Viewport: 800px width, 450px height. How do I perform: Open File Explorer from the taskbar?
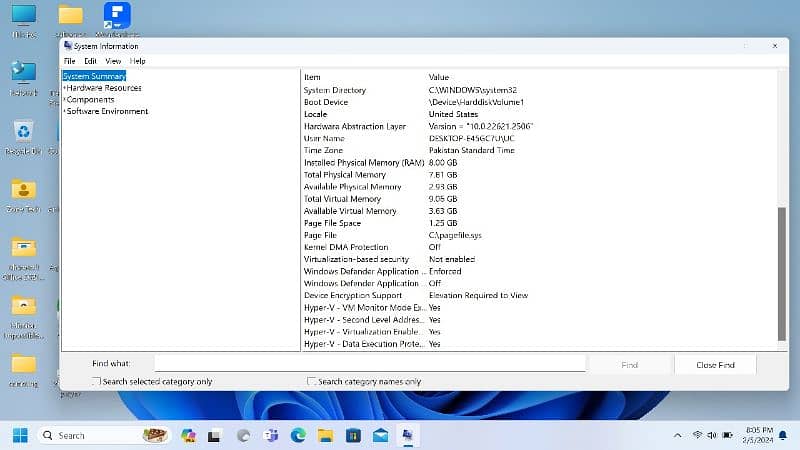[325, 435]
